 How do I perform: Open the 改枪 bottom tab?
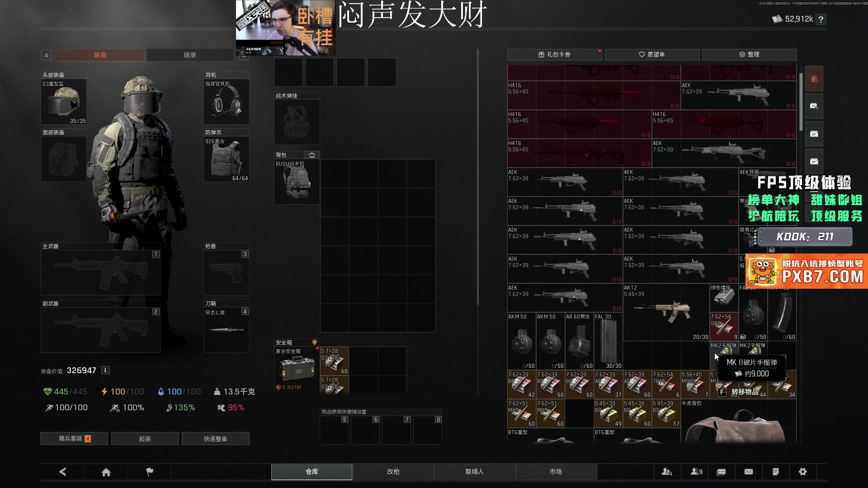[393, 472]
